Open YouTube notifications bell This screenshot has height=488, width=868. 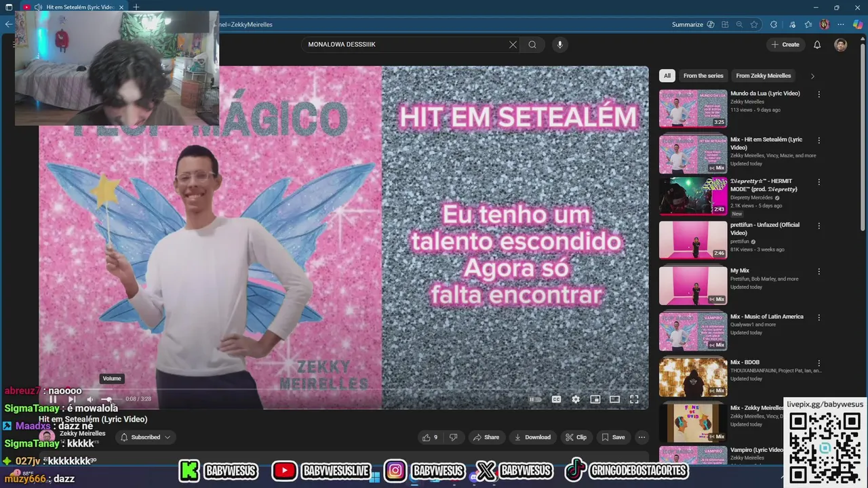click(817, 45)
